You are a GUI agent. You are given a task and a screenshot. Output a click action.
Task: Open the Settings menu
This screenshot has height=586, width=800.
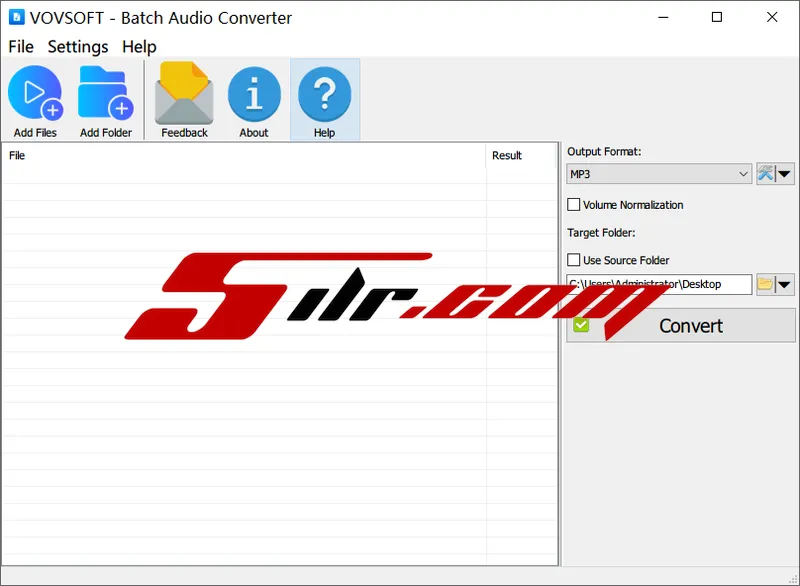(78, 47)
